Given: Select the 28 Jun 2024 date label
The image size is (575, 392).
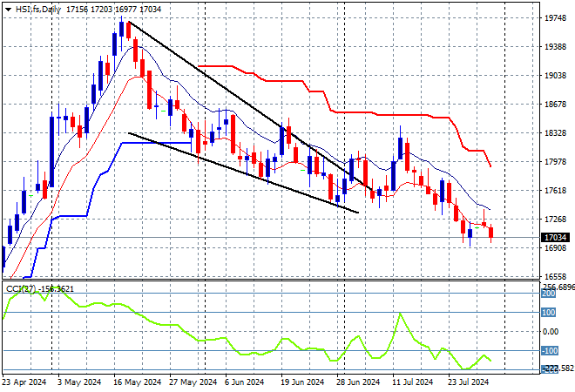Looking at the screenshot, I should click(x=358, y=382).
